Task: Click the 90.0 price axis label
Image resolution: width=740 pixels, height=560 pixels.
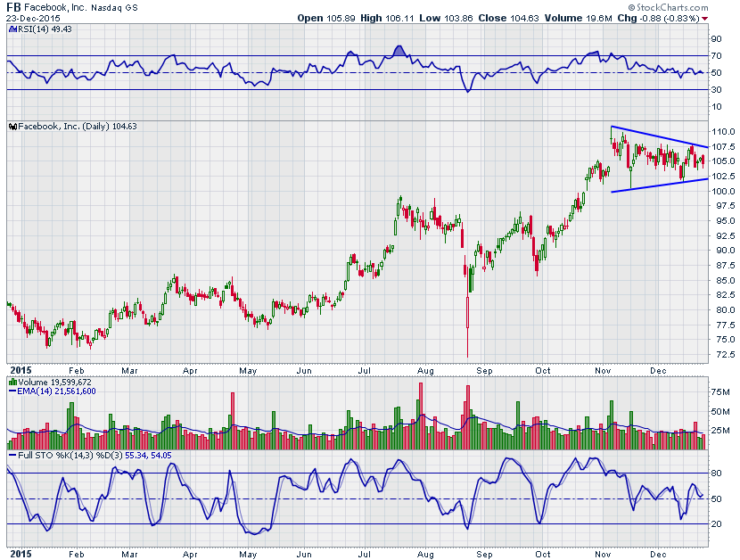Action: (x=725, y=251)
